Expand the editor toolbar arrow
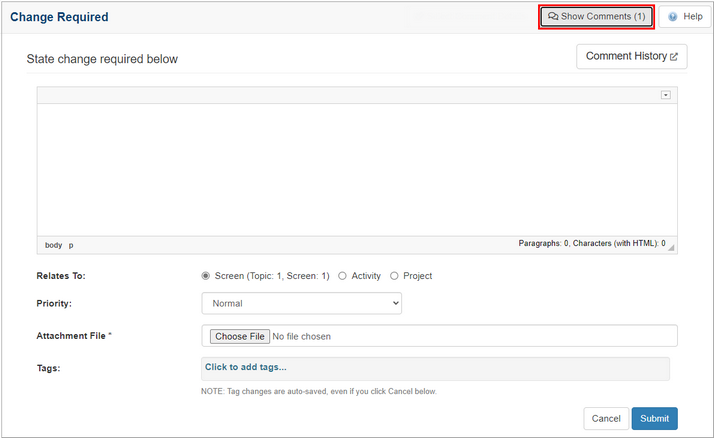 (x=665, y=95)
